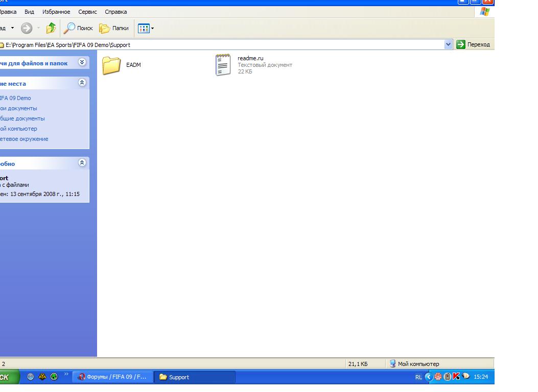This screenshot has width=538, height=392.
Task: Click the RU language indicator
Action: click(x=418, y=377)
